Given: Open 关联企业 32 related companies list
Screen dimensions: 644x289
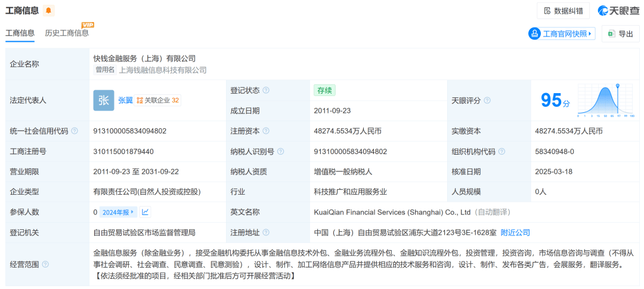Looking at the screenshot, I should pyautogui.click(x=158, y=100).
